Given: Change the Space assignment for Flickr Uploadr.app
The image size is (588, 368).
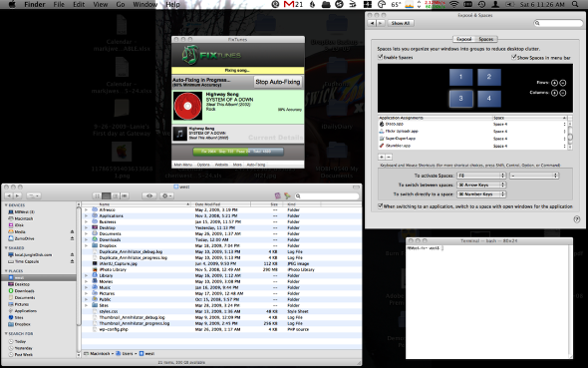Looking at the screenshot, I should click(529, 132).
